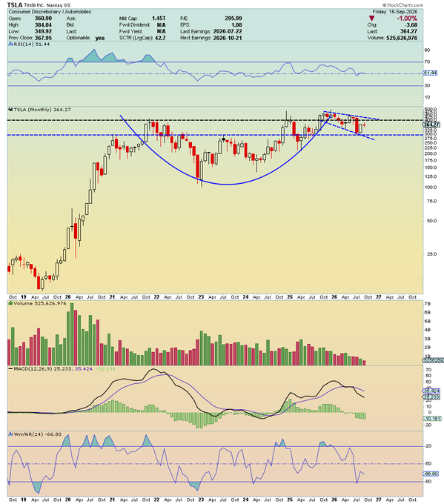Click the 35.424 MACD signal value tag
The image size is (444, 504).
pos(432,391)
